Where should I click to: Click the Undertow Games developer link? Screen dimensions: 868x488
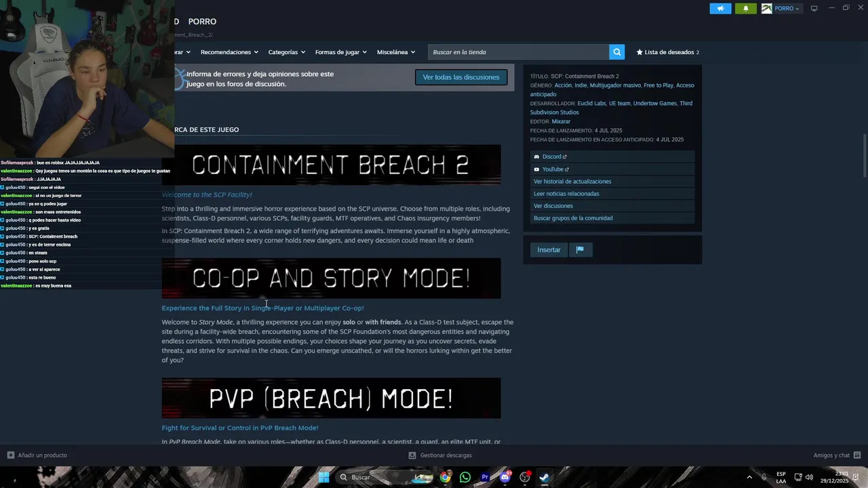655,104
